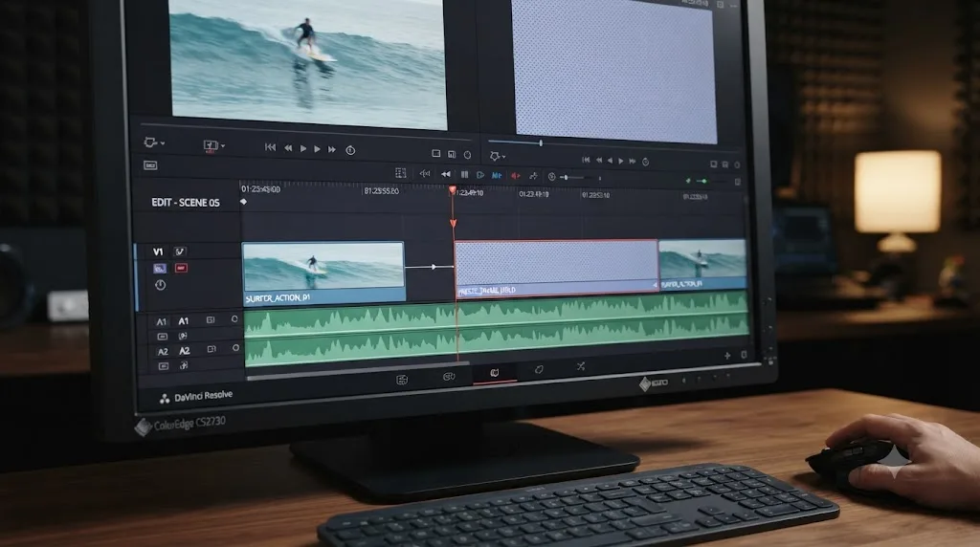980x547 pixels.
Task: Click outlined play-shaped icon in timeline toolbar
Action: 480,175
